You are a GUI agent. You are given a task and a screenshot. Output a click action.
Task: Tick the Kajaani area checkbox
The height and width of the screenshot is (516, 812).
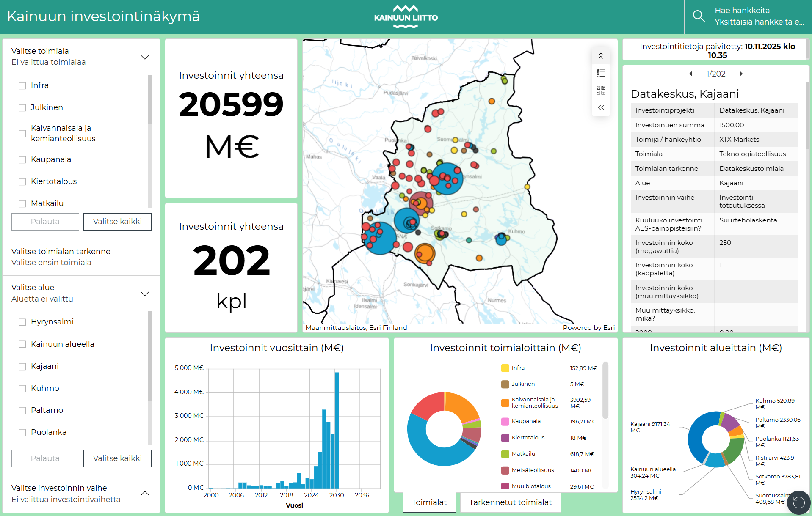click(22, 366)
